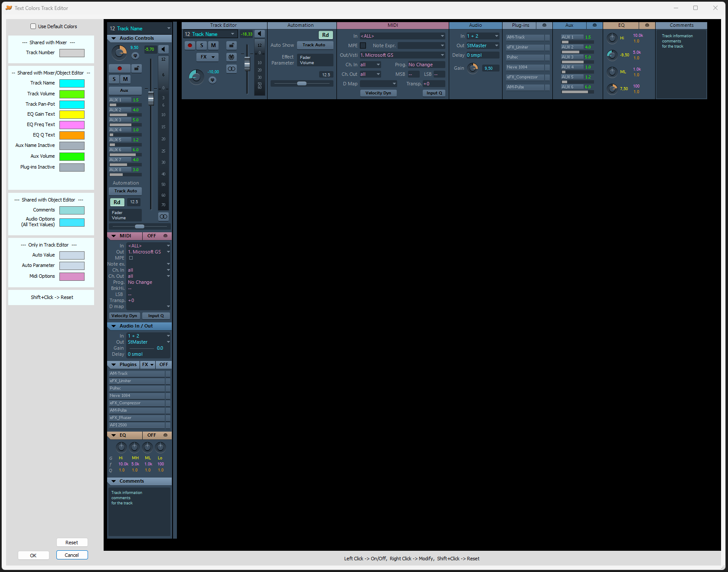
Task: Collapse the Audio Controls section
Action: pyautogui.click(x=114, y=38)
